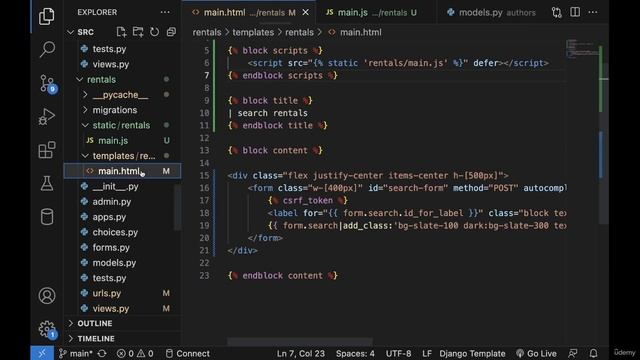Open the Database view icon
Viewport: 640px width, 360px height.
click(47, 217)
